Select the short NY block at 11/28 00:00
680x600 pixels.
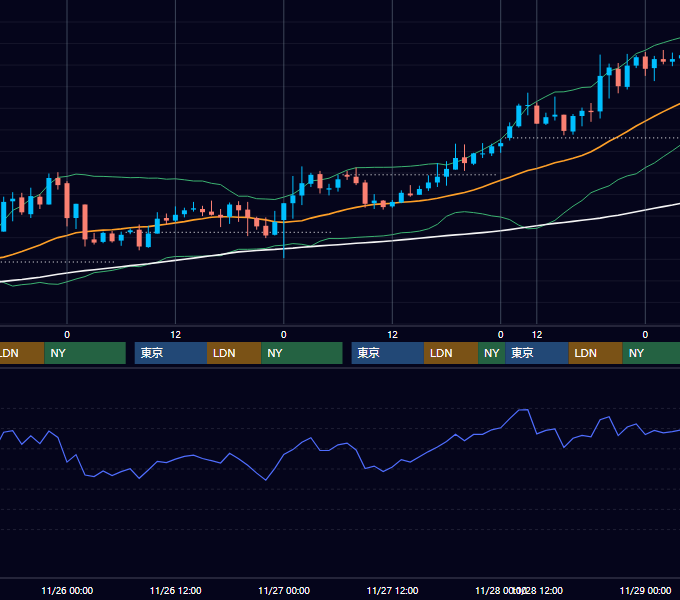coord(492,353)
